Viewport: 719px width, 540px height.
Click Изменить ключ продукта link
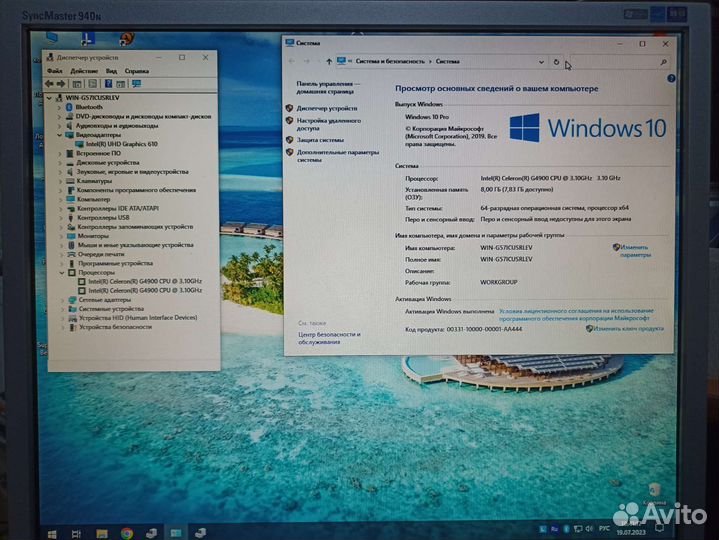(628, 329)
